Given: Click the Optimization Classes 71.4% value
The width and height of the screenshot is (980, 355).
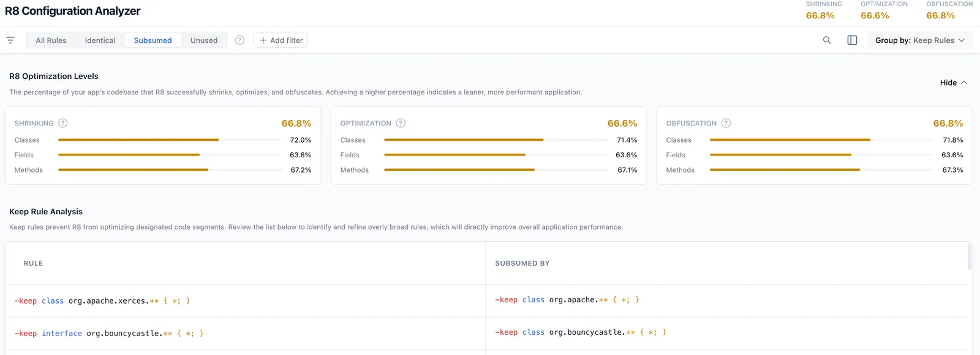Looking at the screenshot, I should (627, 140).
